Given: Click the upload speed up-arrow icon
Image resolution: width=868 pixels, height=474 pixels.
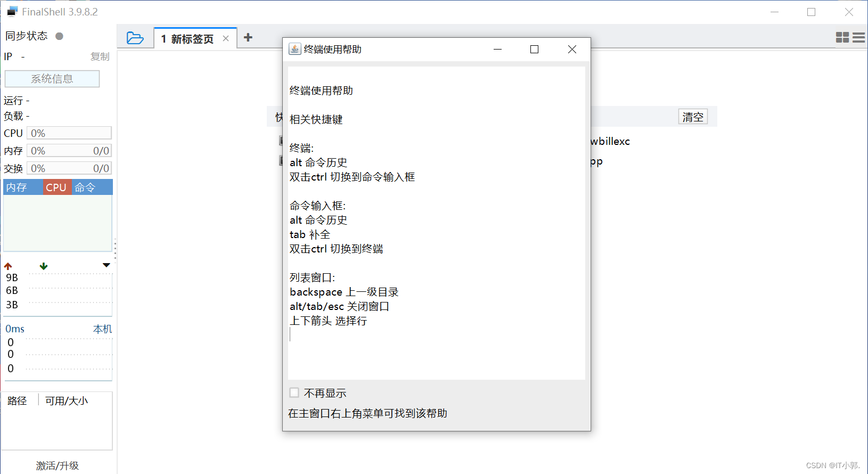Looking at the screenshot, I should (8, 266).
